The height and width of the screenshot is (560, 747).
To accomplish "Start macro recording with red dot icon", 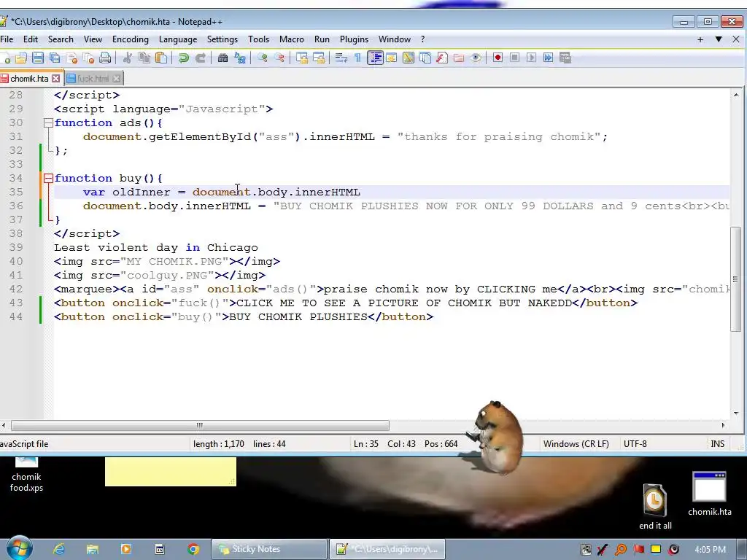I will tap(498, 58).
